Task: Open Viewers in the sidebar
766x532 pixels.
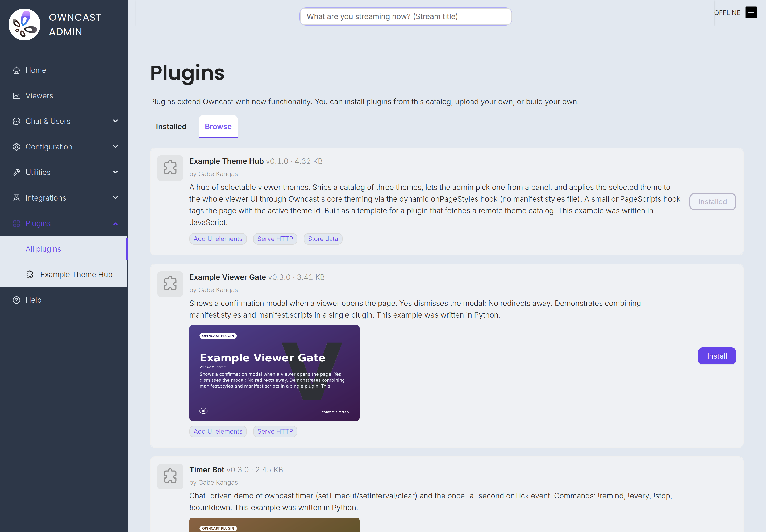Action: tap(64, 96)
